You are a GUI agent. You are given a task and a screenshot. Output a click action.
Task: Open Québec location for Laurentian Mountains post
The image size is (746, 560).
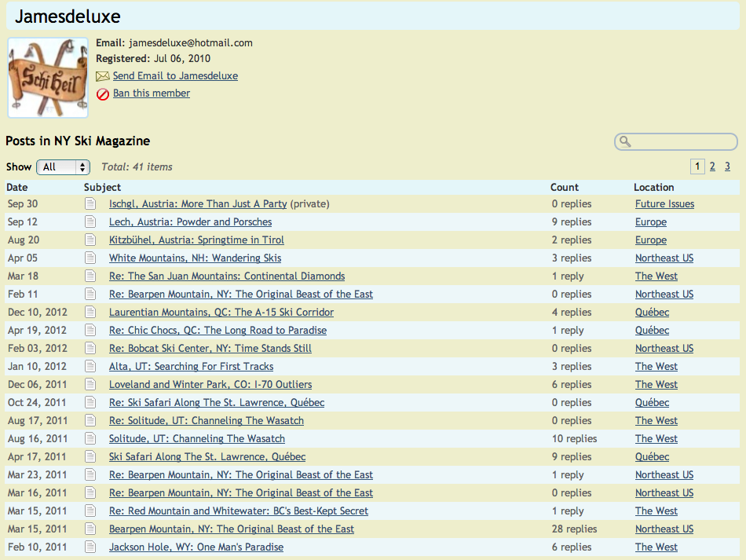click(x=652, y=313)
